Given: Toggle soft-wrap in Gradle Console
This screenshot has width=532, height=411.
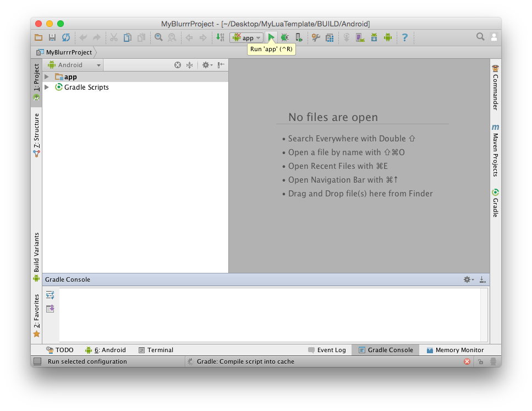Looking at the screenshot, I should click(x=50, y=295).
